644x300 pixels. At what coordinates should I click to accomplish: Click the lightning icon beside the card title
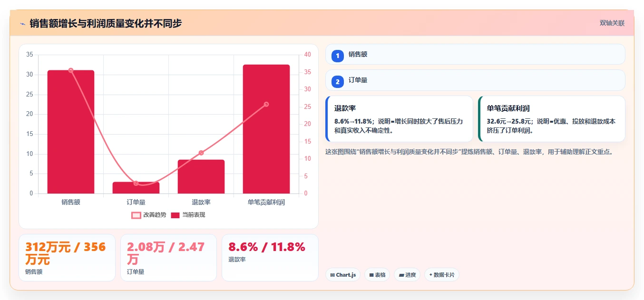pos(22,23)
